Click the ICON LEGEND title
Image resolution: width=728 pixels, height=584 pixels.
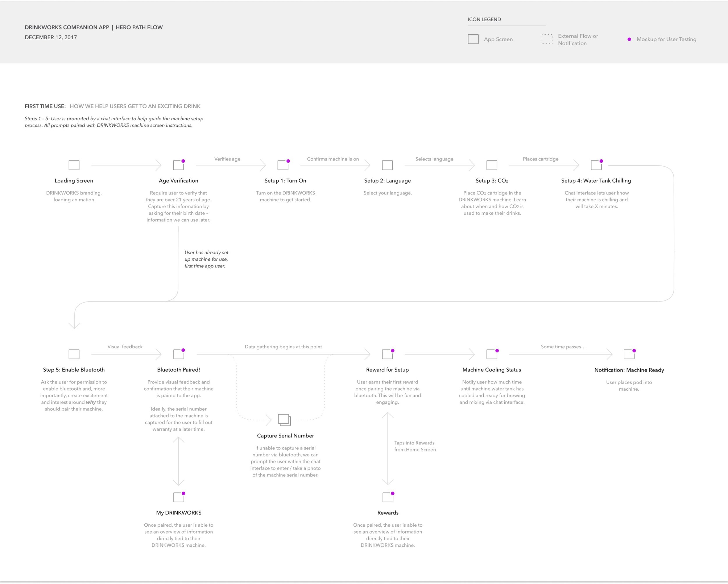point(484,20)
